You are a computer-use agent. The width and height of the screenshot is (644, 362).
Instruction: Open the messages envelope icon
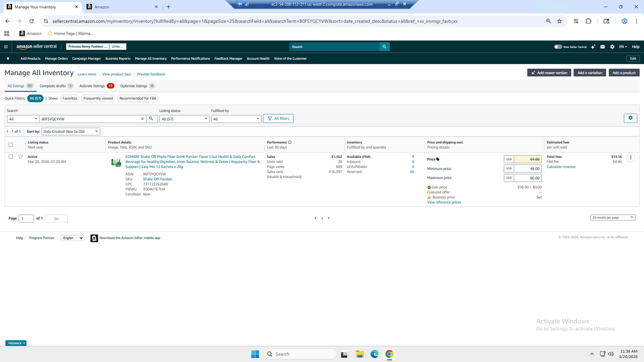603,47
